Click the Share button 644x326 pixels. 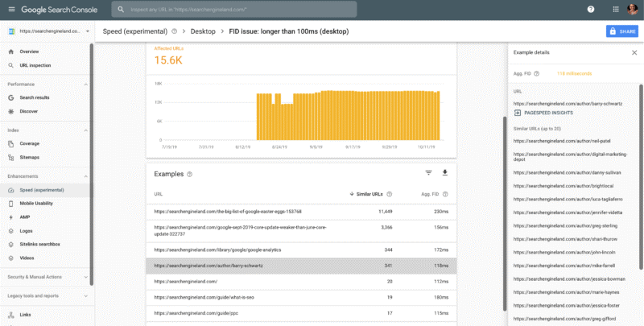[622, 31]
